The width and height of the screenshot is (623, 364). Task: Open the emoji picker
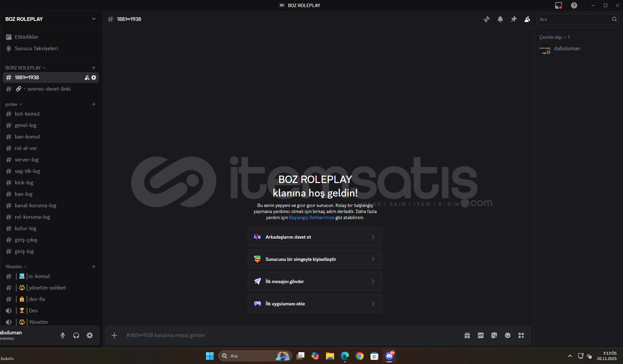[x=508, y=335]
